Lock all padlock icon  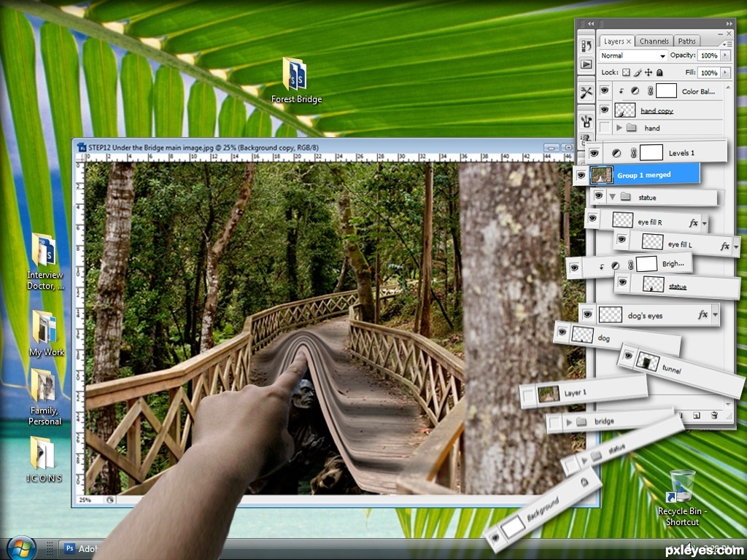(659, 72)
